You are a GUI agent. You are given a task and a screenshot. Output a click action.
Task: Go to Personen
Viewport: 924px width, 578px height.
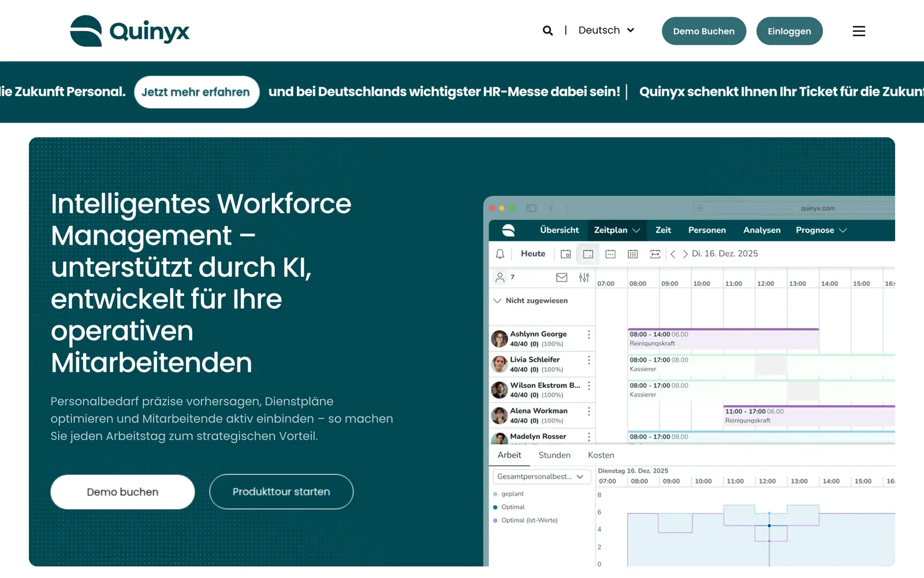pyautogui.click(x=707, y=230)
